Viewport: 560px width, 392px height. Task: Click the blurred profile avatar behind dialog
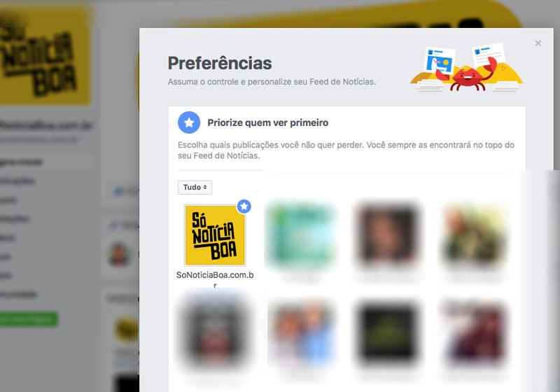[119, 254]
